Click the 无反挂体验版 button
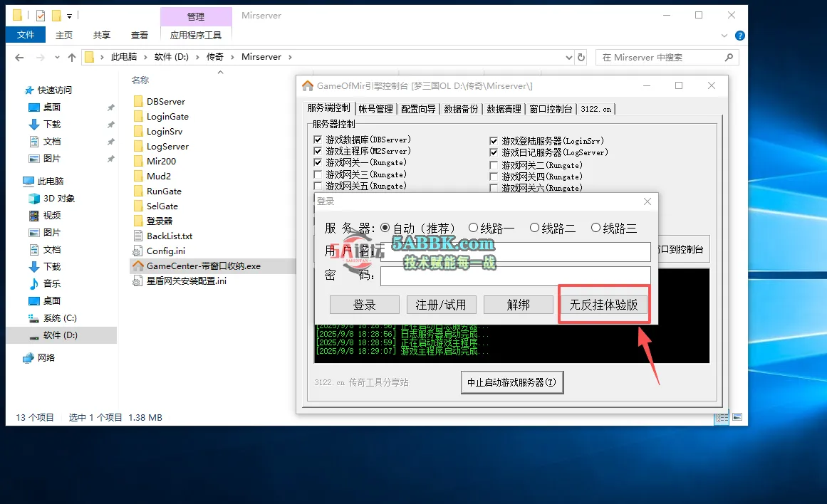Image resolution: width=827 pixels, height=504 pixels. click(x=604, y=305)
